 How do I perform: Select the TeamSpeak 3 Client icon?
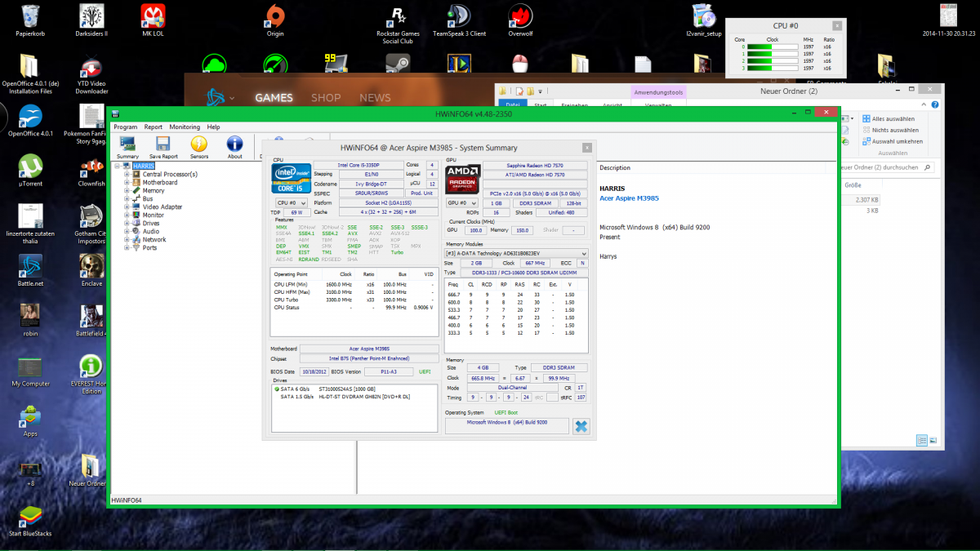[x=459, y=20]
